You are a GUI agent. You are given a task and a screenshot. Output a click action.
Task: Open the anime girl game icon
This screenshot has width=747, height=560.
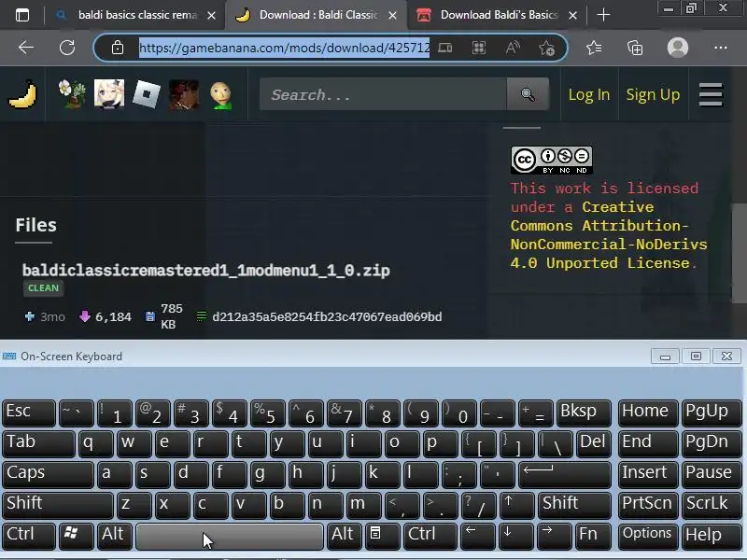click(109, 94)
